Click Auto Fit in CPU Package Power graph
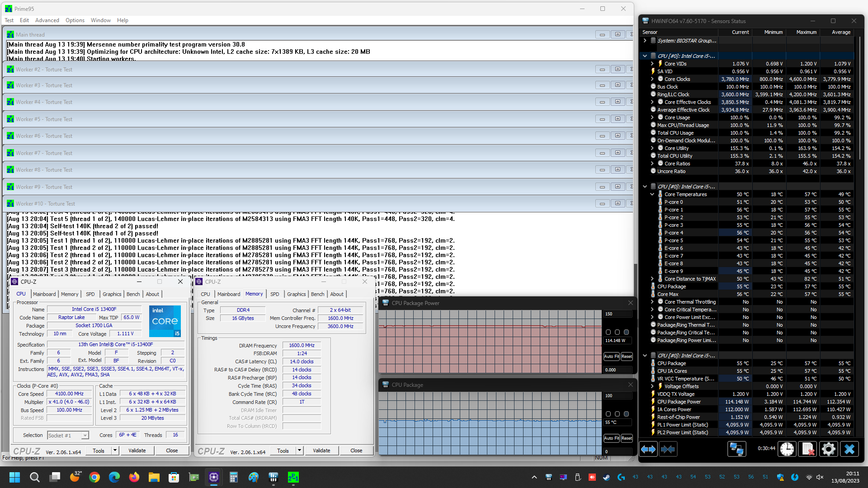 point(612,357)
